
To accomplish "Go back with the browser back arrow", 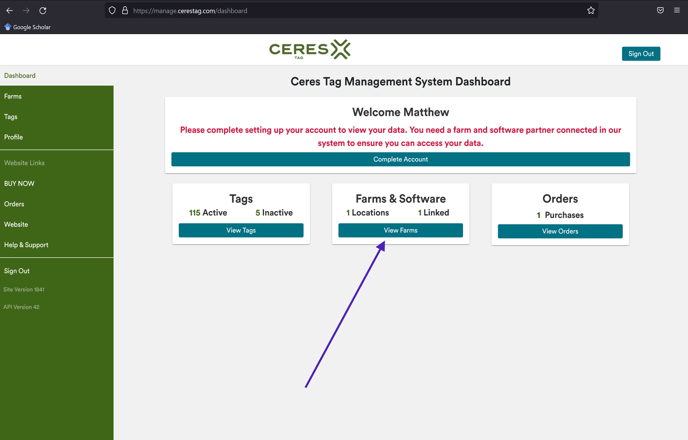I will pyautogui.click(x=9, y=11).
